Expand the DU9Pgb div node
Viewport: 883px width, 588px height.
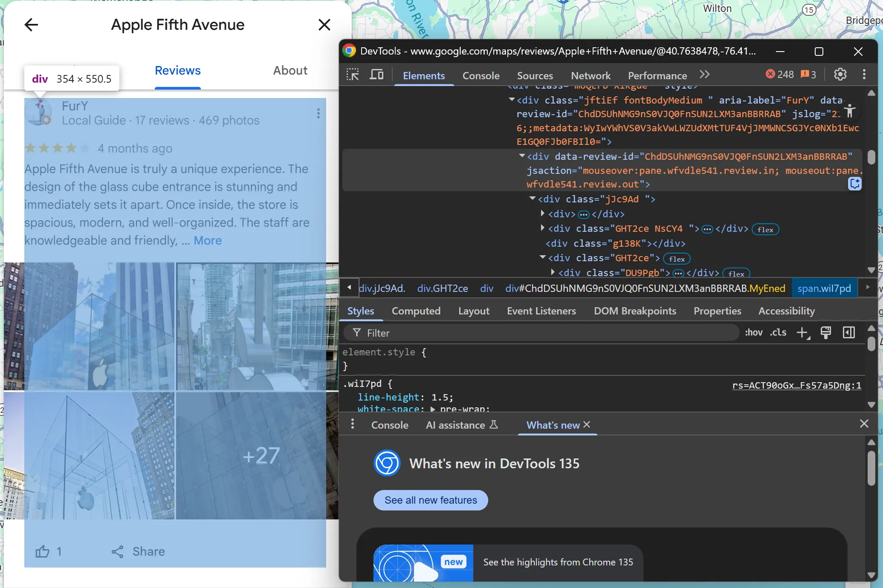tap(553, 272)
